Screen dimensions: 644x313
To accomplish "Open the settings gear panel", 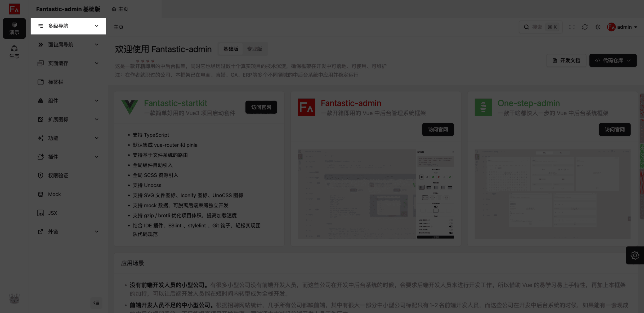I will (x=635, y=255).
